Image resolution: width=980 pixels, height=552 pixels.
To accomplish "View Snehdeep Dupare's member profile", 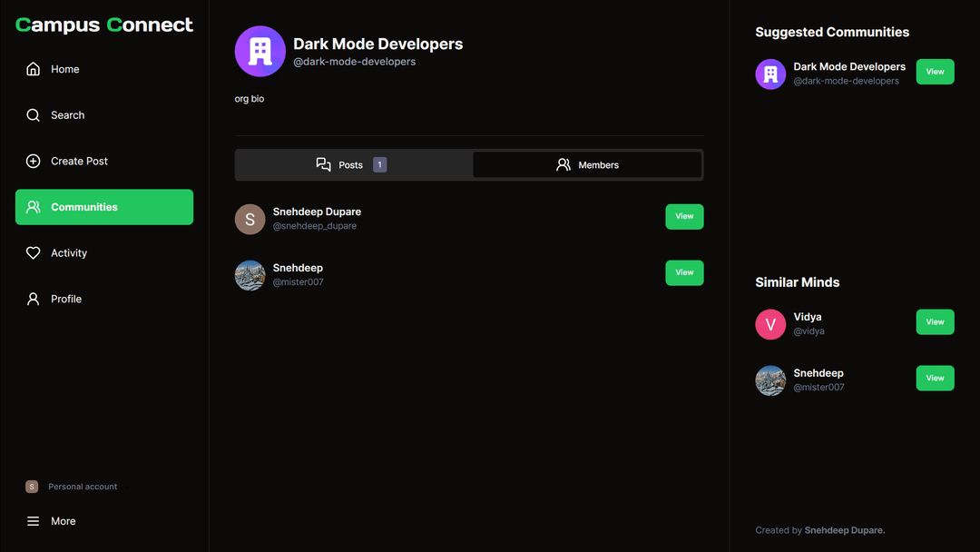I will coord(684,217).
